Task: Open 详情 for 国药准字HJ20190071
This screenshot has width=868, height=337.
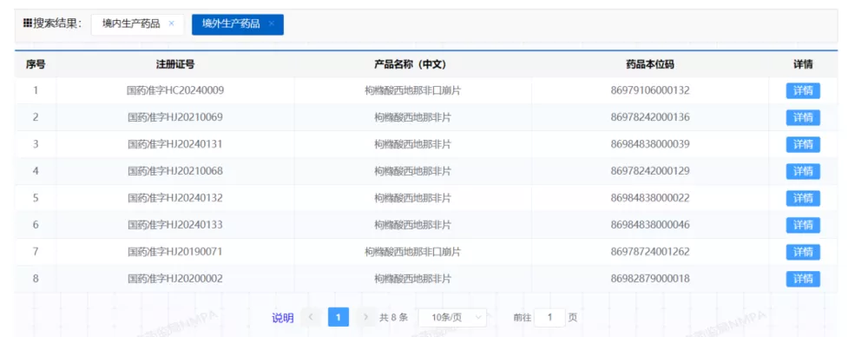Action: [803, 252]
